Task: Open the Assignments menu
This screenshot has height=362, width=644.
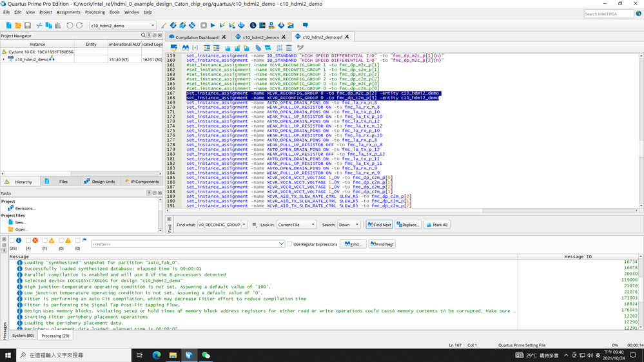Action: click(x=68, y=12)
